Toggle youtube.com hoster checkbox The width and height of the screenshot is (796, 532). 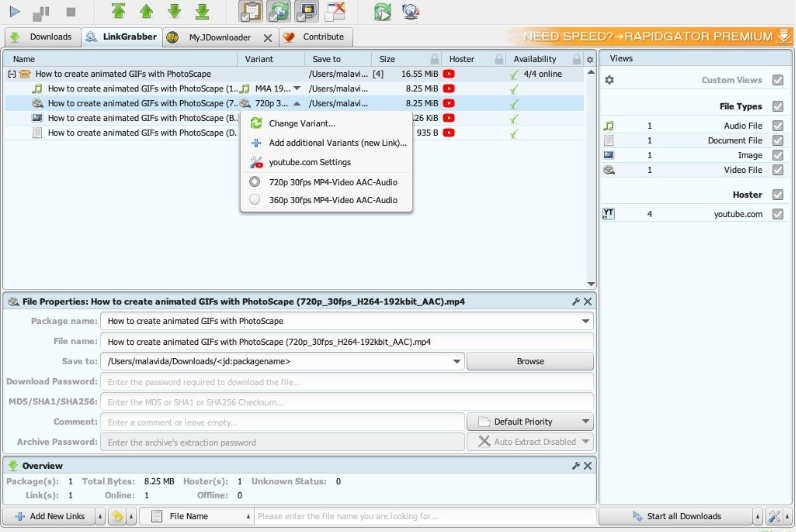coord(777,214)
